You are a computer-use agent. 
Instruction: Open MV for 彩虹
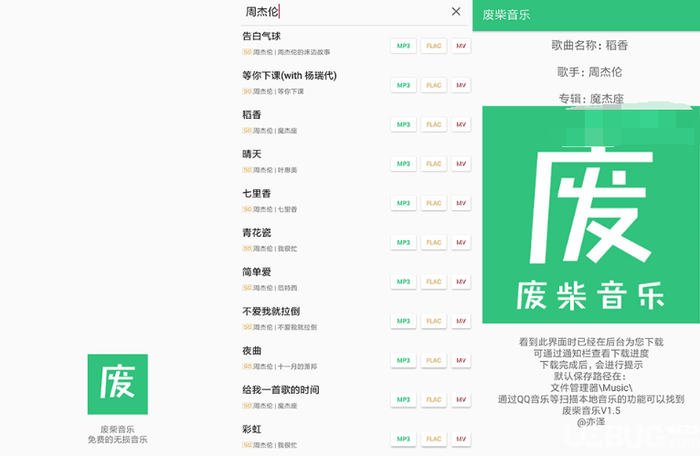[461, 439]
